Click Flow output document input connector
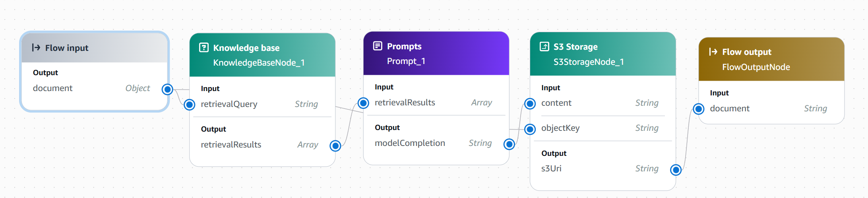Image resolution: width=868 pixels, height=198 pixels. tap(699, 109)
